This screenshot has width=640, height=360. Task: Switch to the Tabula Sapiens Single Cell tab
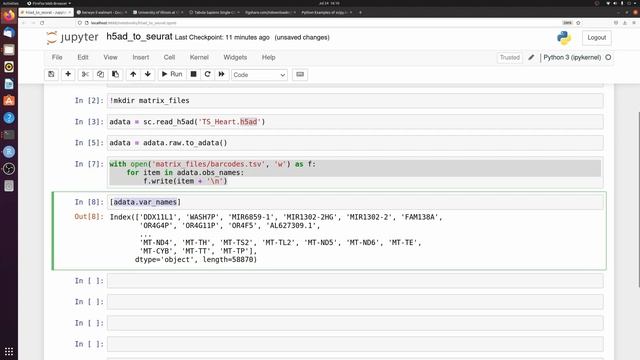[x=214, y=12]
